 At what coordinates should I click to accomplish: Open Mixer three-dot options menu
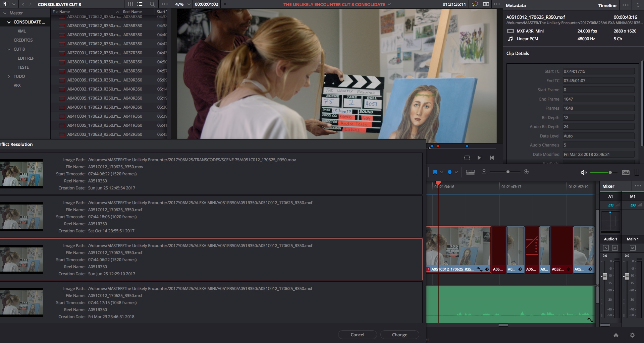[638, 186]
